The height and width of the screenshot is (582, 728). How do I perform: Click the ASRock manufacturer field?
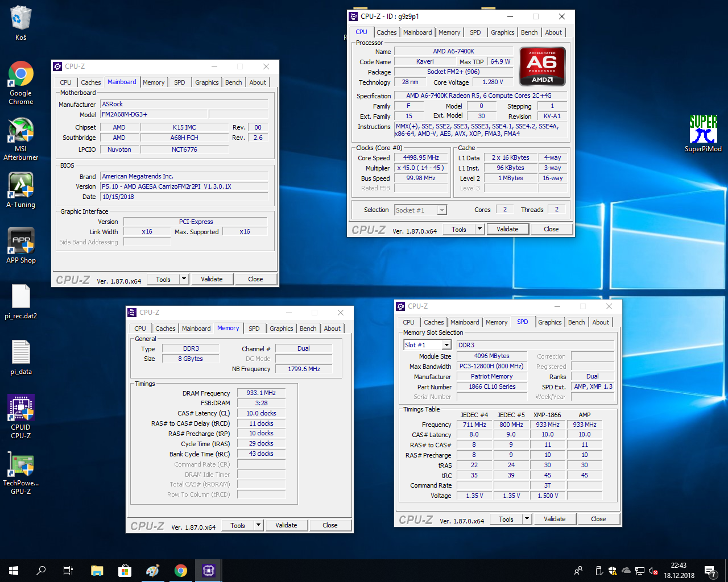(x=184, y=104)
